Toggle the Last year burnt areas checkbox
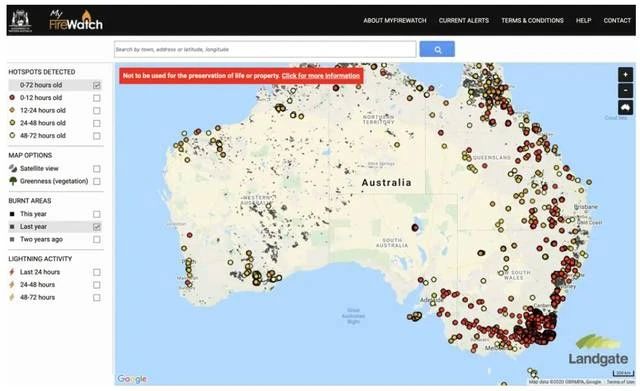Screen dimensions: 640x391 (97, 227)
